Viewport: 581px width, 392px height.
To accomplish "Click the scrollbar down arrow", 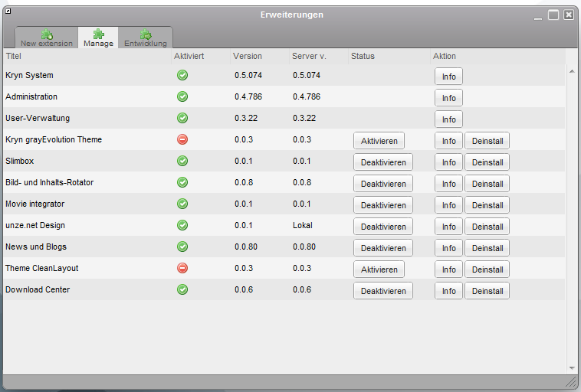I will pyautogui.click(x=572, y=368).
